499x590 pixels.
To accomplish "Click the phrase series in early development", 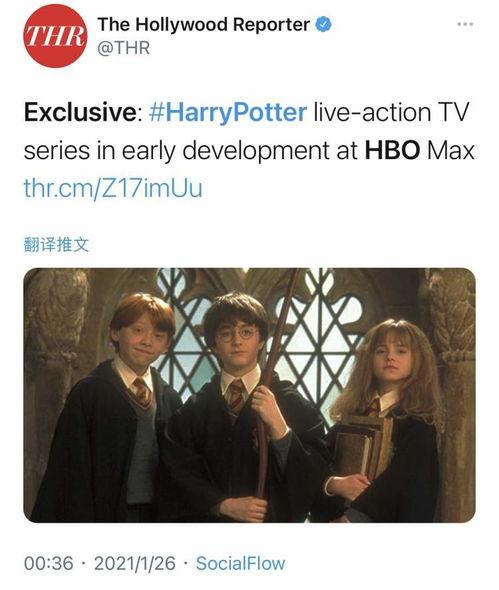I will coord(176,151).
